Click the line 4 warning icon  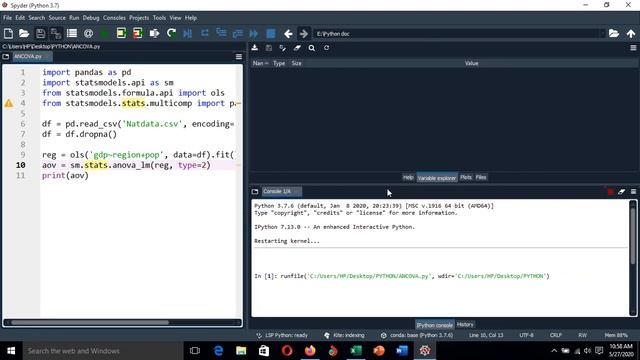(9, 103)
